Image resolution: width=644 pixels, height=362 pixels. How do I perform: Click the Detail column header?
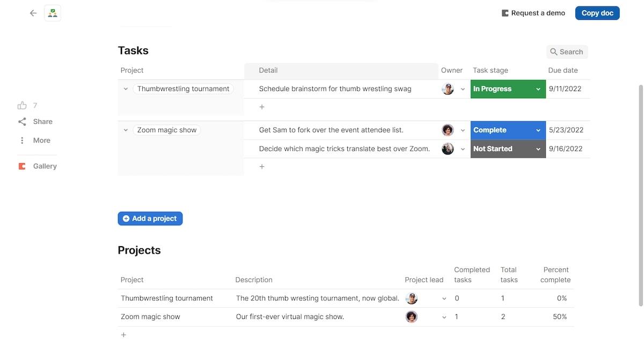(x=268, y=70)
